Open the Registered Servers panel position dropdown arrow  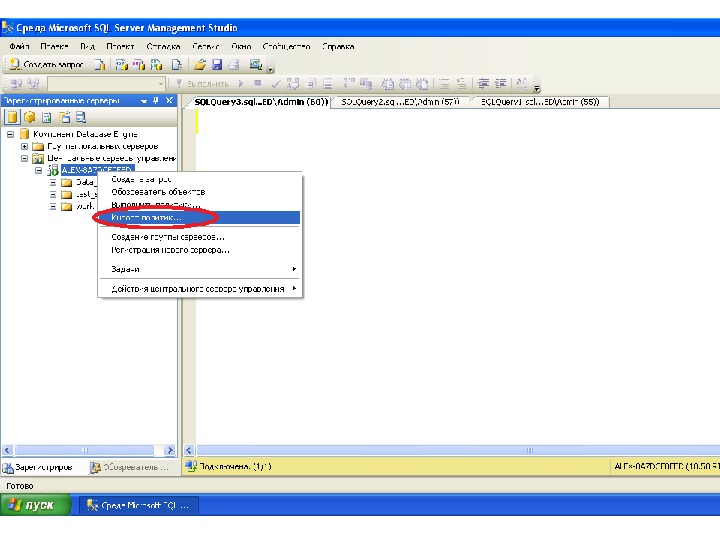[x=144, y=101]
